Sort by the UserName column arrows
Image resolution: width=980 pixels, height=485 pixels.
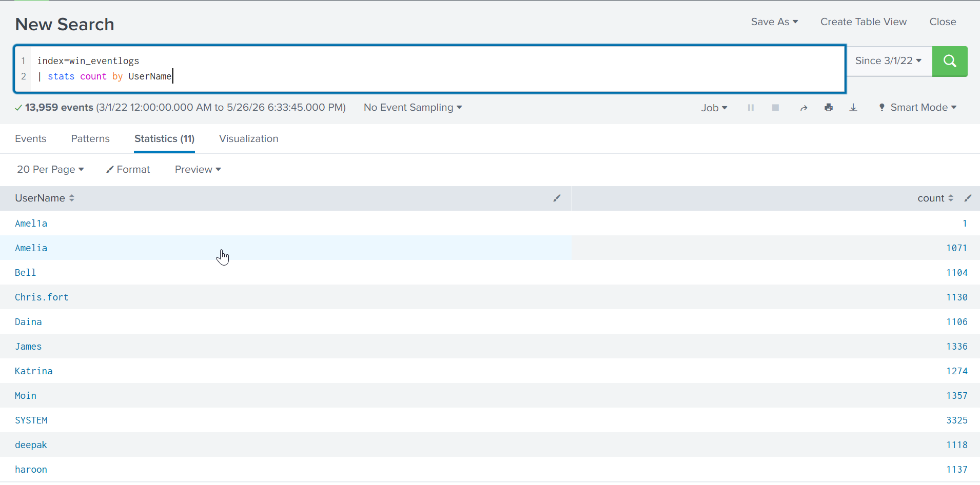point(72,198)
